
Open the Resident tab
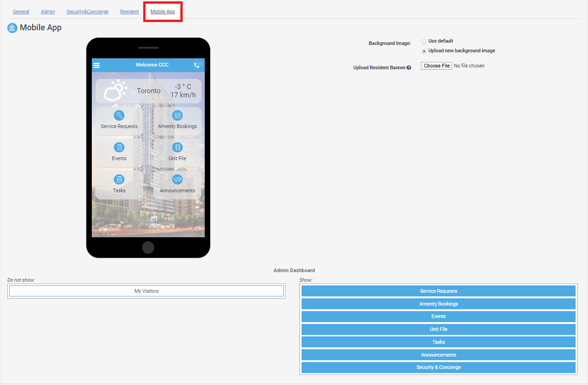click(x=129, y=11)
